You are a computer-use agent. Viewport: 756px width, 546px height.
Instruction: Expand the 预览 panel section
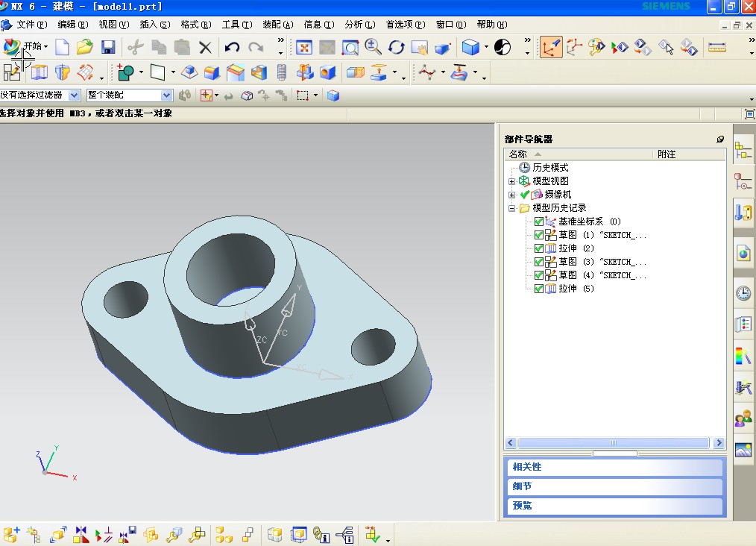(615, 506)
